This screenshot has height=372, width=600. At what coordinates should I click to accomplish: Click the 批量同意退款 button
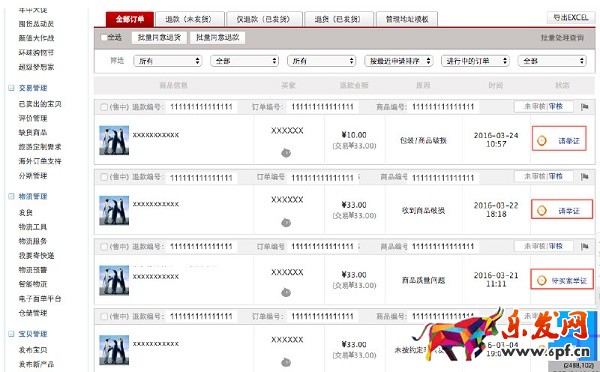tap(217, 38)
